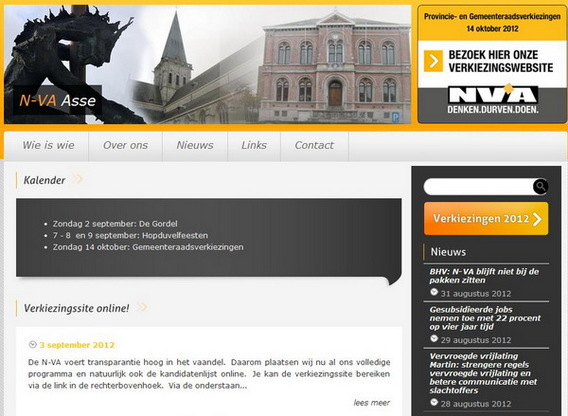Click the double chevron next to Verkiezingssite online!
568x416 pixels.
142,307
